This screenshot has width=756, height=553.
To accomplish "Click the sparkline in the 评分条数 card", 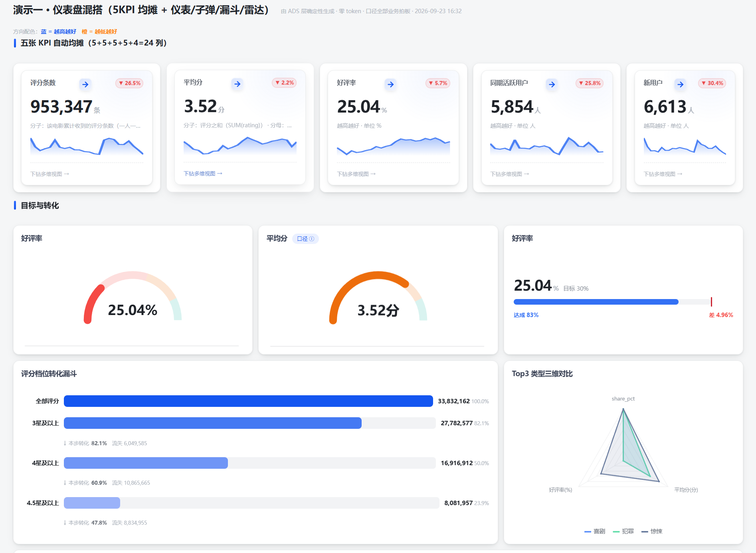I will 87,147.
